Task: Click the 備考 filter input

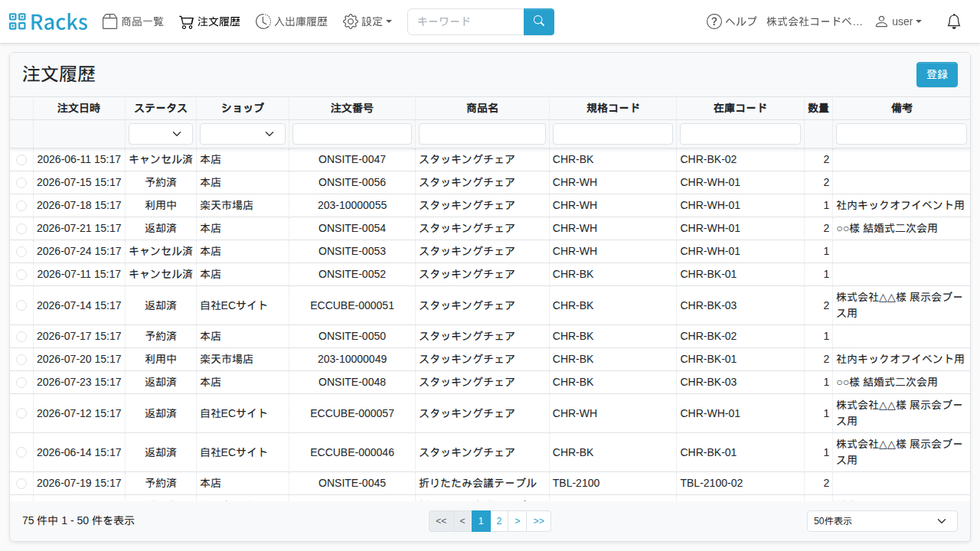Action: click(901, 134)
